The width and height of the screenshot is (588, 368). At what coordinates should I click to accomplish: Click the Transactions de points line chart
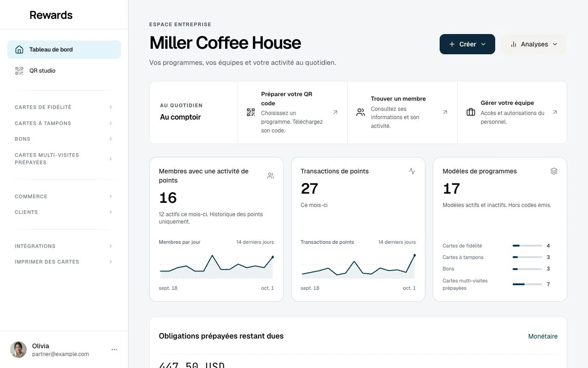tap(358, 267)
